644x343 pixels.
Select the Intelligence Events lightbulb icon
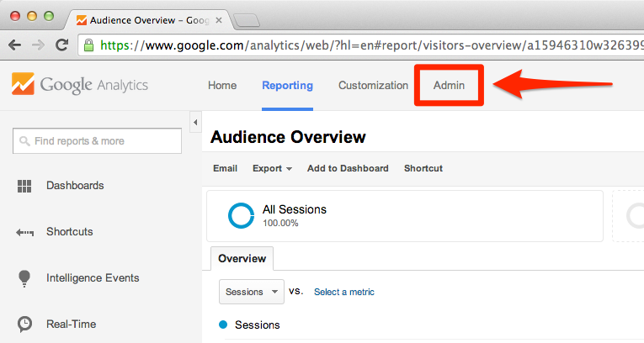[x=24, y=278]
